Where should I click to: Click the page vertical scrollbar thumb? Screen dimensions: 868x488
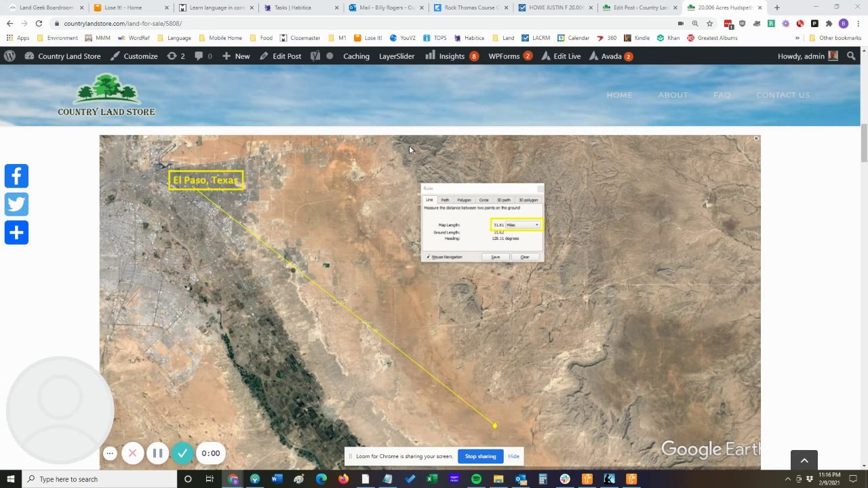[863, 143]
